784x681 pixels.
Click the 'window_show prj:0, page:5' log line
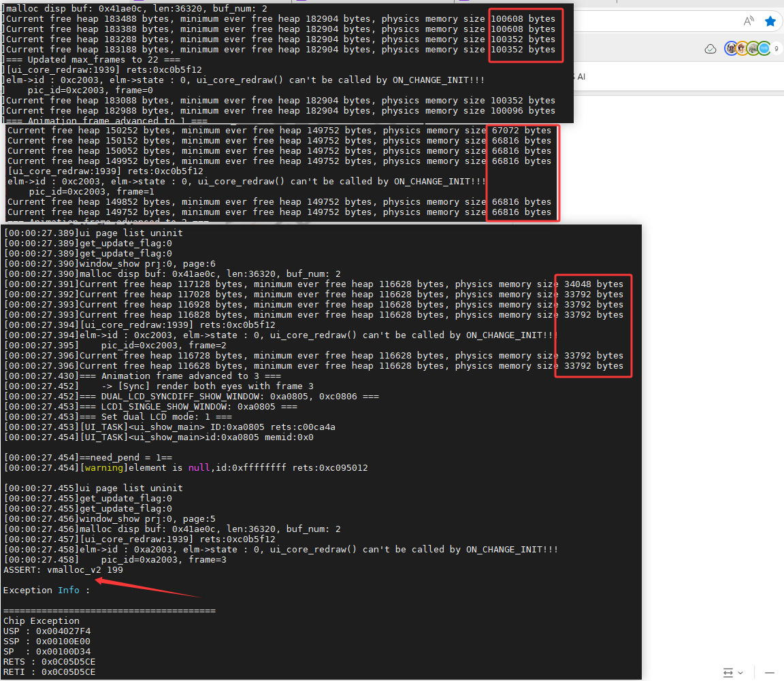coord(110,519)
